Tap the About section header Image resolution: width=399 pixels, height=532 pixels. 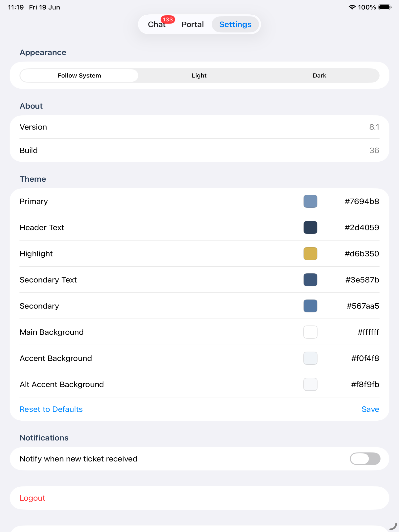pos(31,106)
